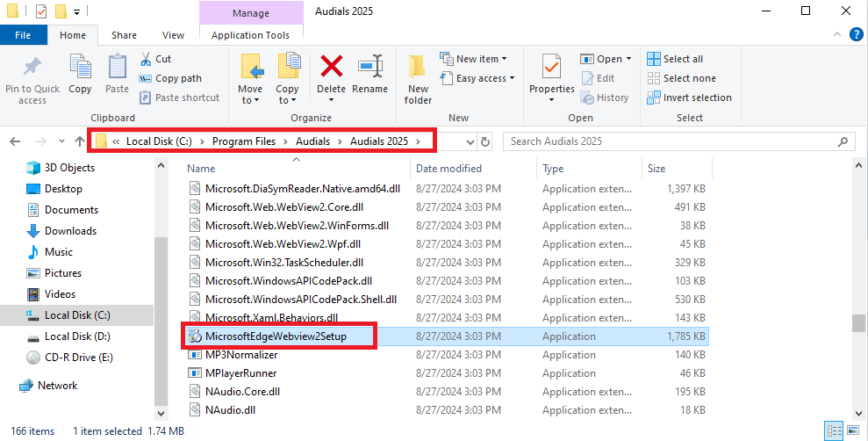Select Downloads in navigation pane
Screen dimensions: 868x441
(61, 230)
